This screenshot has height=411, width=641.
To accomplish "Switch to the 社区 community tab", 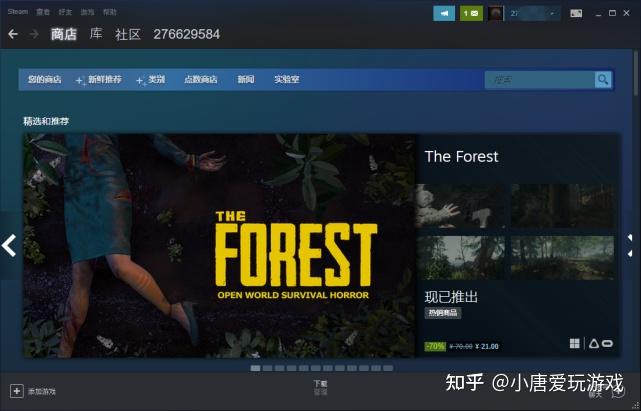I will 128,34.
